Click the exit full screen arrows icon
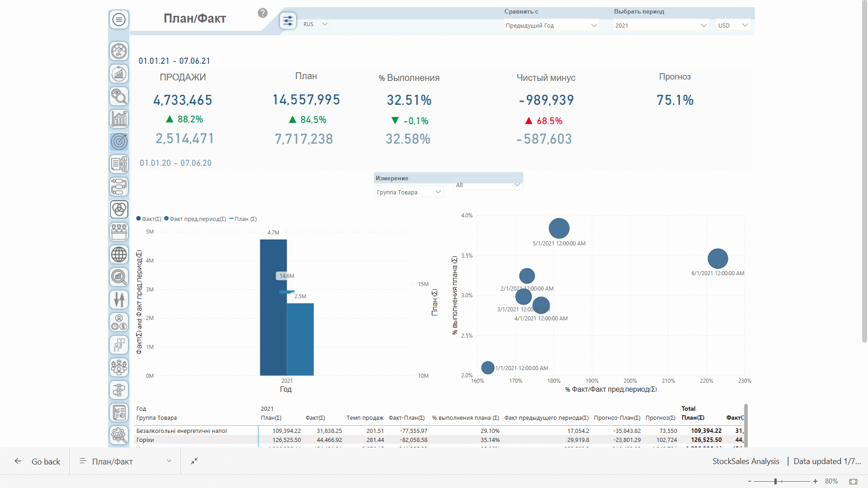 (194, 461)
